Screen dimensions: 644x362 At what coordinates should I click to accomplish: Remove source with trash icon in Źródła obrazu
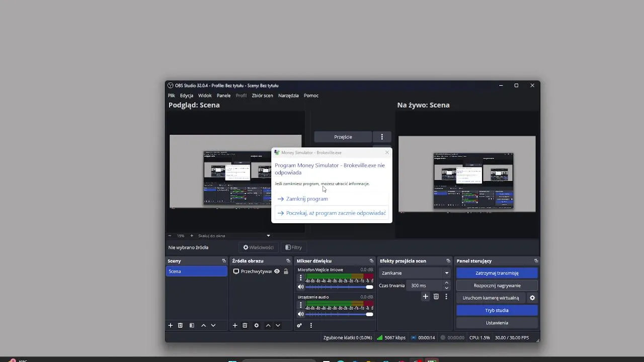(x=245, y=325)
